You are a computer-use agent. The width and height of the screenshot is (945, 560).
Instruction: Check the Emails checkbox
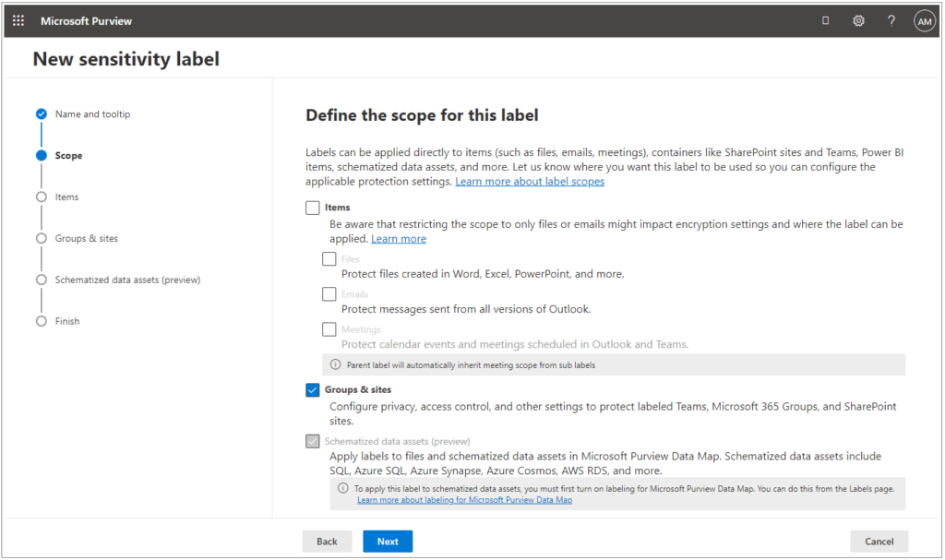tap(329, 294)
